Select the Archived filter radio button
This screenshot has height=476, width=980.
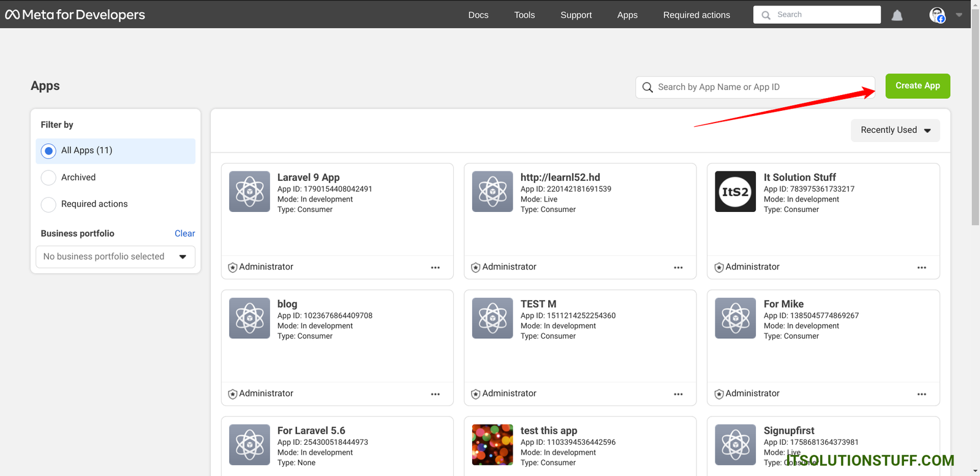[x=48, y=178]
